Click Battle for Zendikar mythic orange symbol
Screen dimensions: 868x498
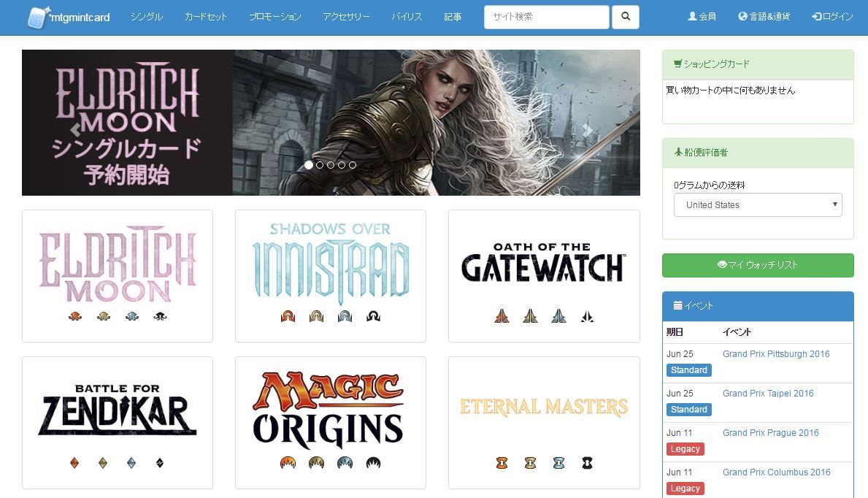74,462
